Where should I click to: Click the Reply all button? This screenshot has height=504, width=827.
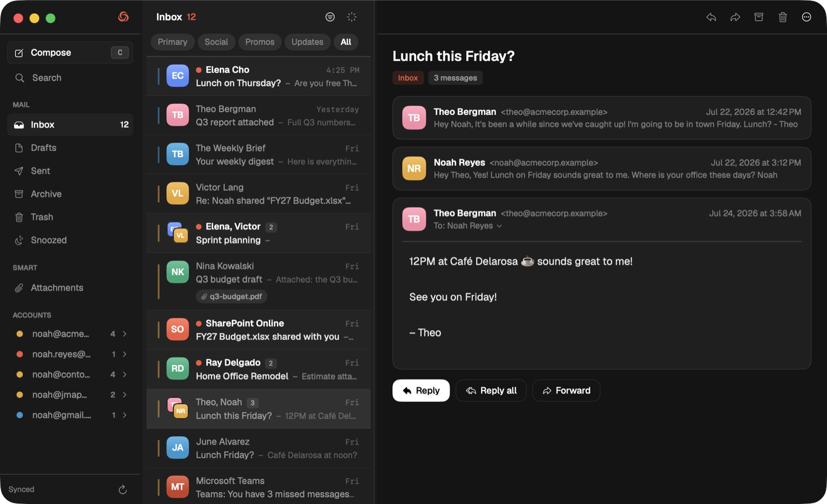click(x=491, y=391)
